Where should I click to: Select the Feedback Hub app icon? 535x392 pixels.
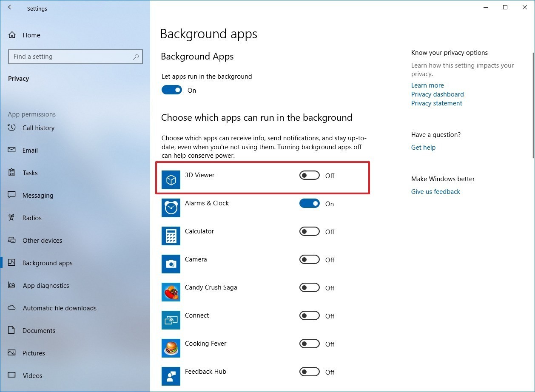[171, 376]
